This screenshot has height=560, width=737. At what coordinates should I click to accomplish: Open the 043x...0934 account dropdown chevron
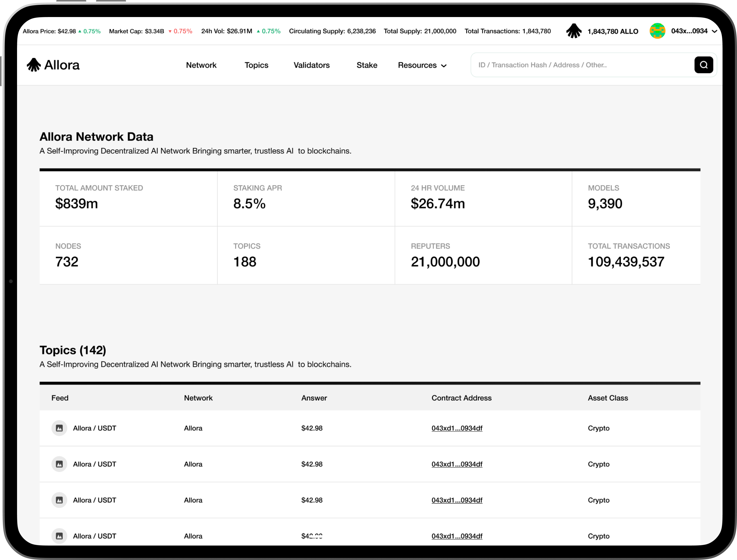[714, 31]
